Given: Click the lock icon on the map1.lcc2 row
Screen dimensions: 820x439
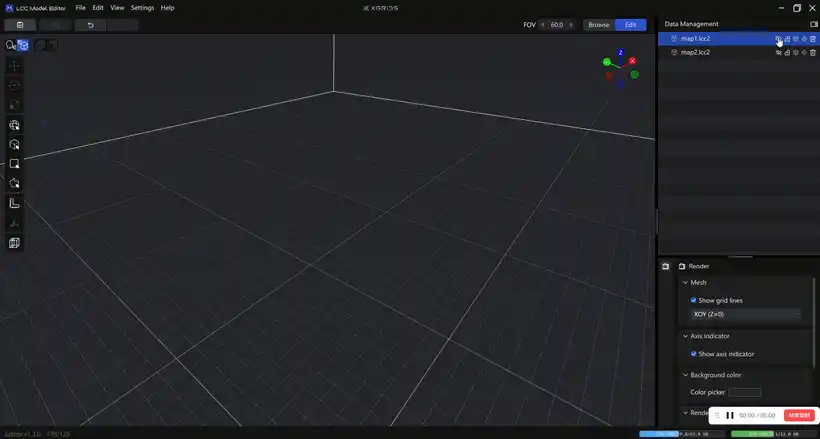Looking at the screenshot, I should (x=787, y=39).
